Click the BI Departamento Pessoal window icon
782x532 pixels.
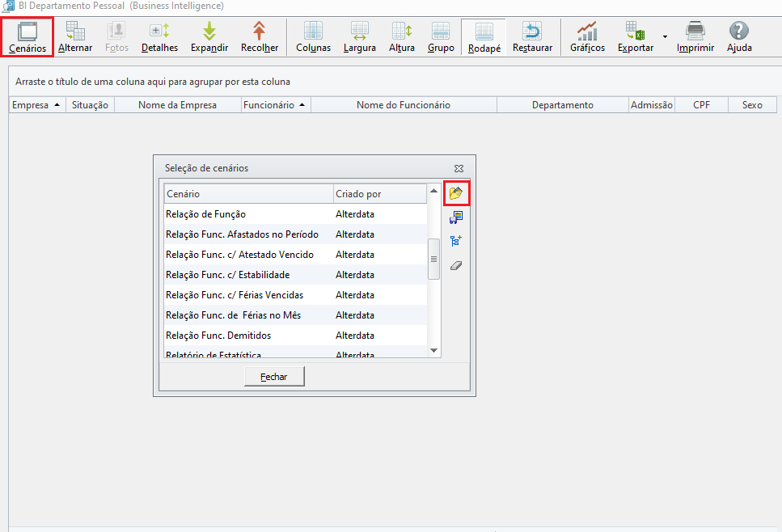(x=8, y=6)
